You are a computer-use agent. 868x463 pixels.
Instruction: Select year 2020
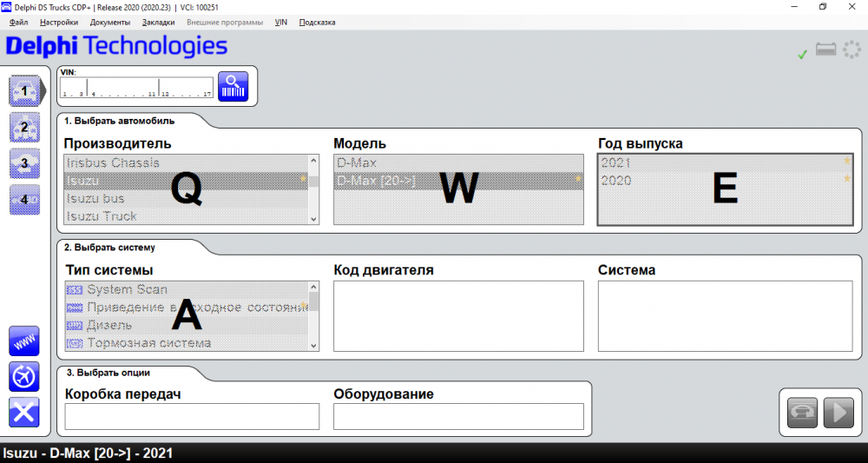click(x=725, y=181)
